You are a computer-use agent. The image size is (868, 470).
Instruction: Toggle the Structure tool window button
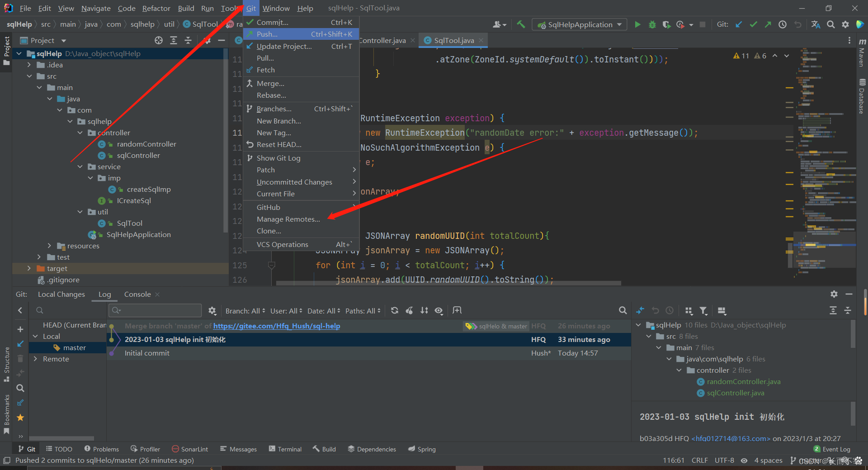click(x=6, y=365)
